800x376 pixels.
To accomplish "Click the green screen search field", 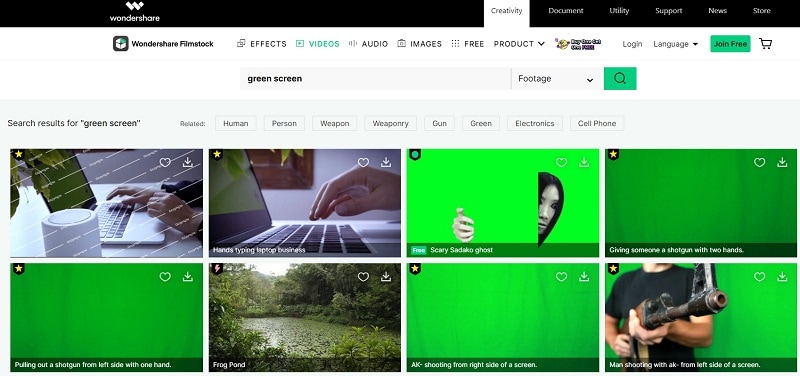I will pos(376,79).
